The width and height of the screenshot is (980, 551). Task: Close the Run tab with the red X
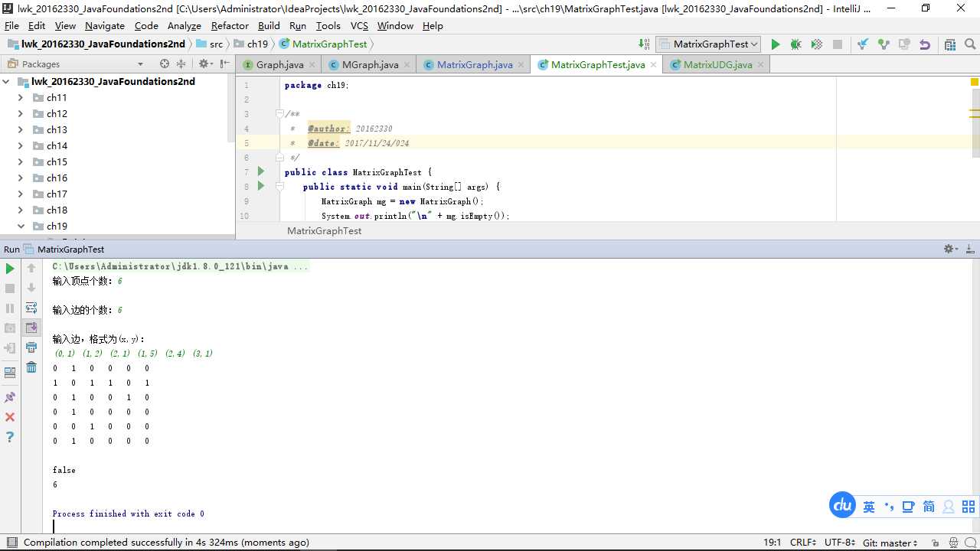[x=10, y=417]
